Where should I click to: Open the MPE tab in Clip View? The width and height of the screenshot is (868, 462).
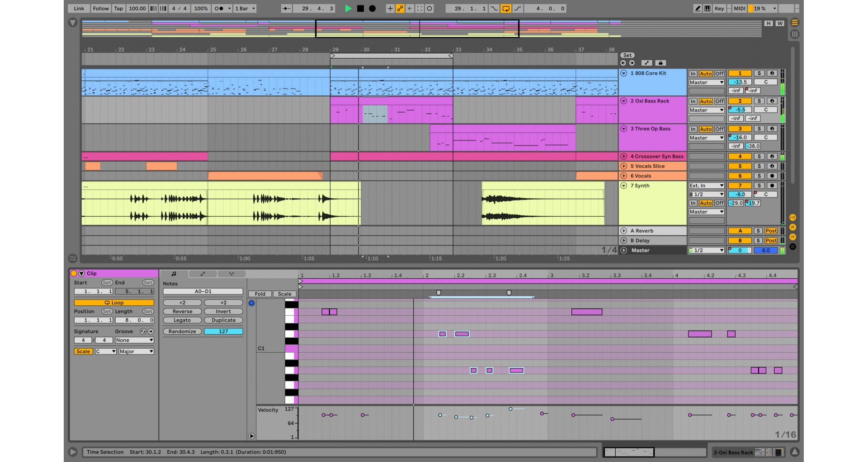[x=231, y=274]
